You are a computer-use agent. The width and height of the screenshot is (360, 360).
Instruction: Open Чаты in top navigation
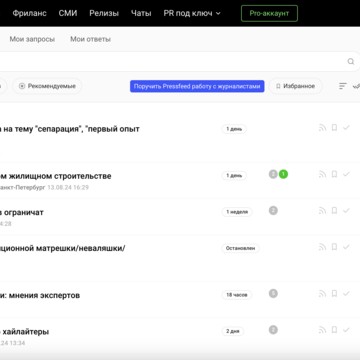[141, 13]
